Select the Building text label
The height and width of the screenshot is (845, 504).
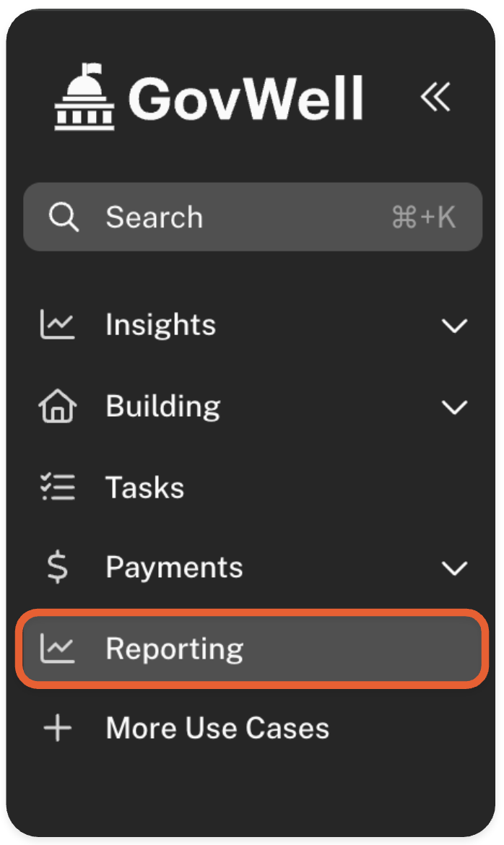click(162, 407)
